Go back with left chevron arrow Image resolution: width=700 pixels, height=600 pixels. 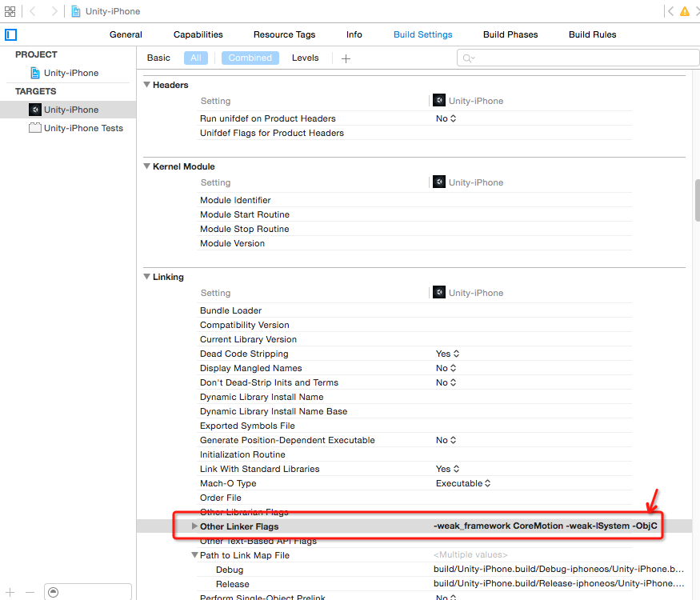click(33, 11)
